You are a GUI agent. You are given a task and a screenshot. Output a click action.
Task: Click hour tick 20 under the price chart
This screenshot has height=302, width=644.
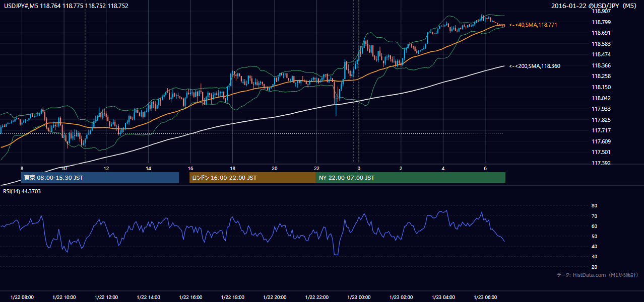coord(275,168)
